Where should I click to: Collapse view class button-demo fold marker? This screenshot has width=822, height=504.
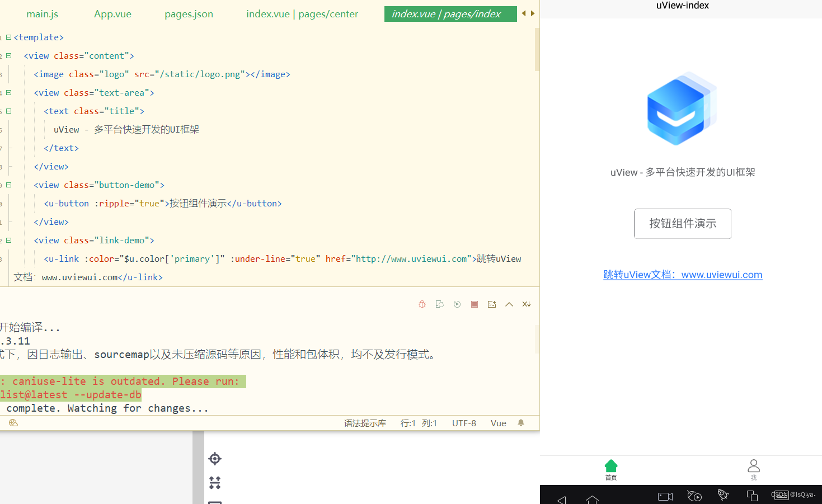click(x=8, y=185)
